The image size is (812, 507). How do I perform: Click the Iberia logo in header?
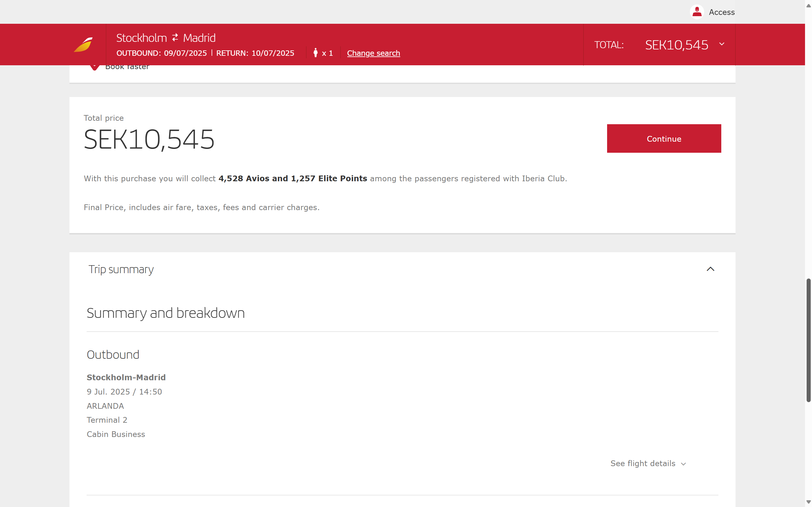(83, 44)
